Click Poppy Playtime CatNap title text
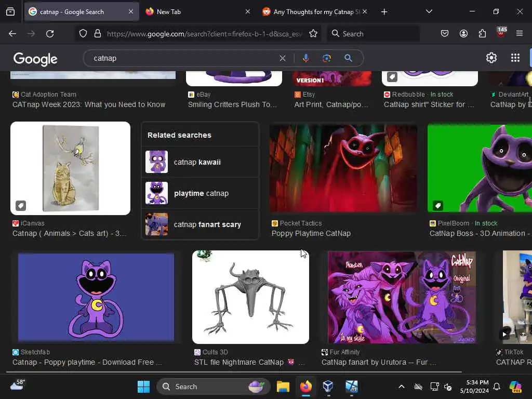Screen dimensions: 532x399 click(x=311, y=233)
